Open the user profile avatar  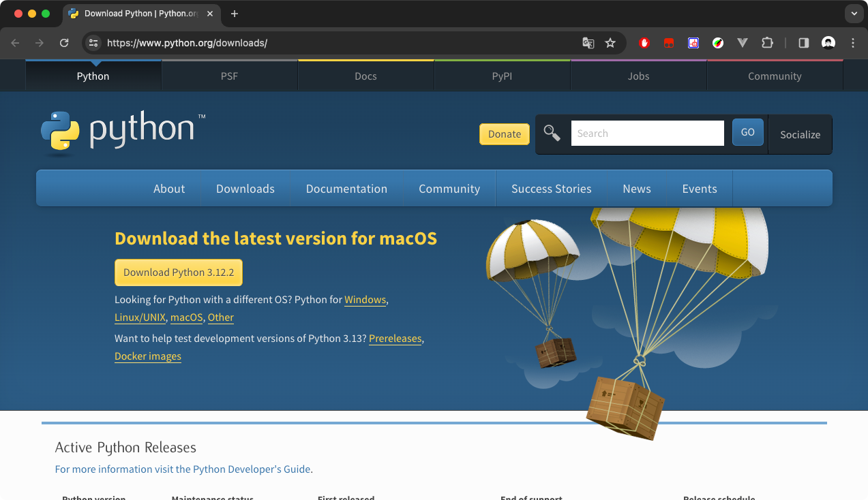pyautogui.click(x=828, y=43)
